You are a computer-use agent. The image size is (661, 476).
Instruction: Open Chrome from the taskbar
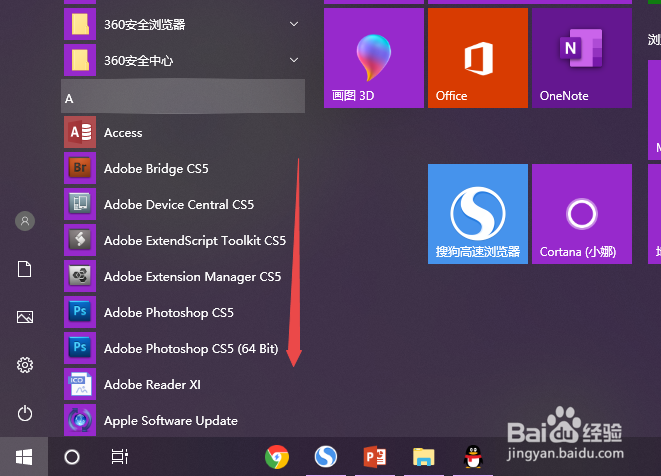pos(277,457)
